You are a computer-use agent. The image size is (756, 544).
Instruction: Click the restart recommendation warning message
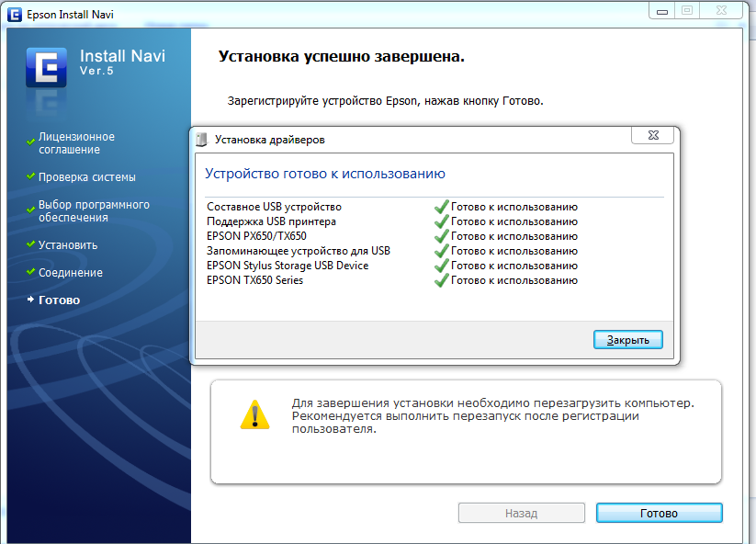point(492,415)
